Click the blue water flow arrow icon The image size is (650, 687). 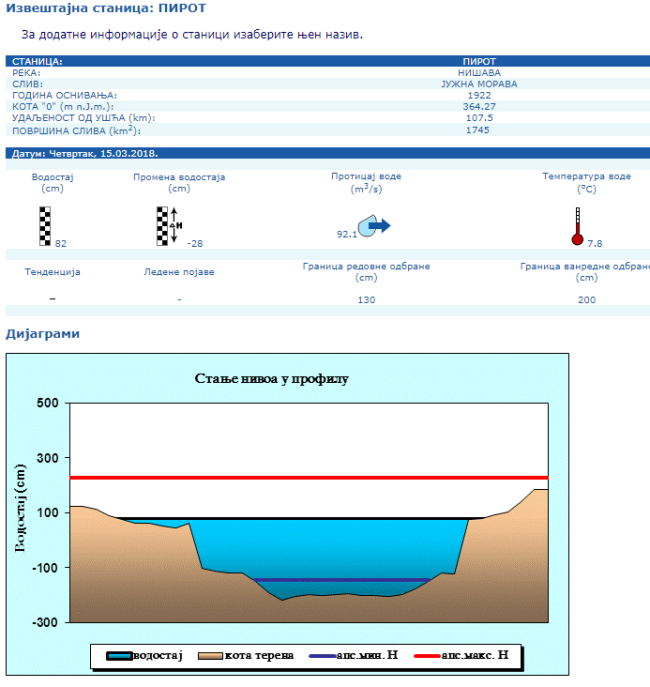[x=375, y=226]
